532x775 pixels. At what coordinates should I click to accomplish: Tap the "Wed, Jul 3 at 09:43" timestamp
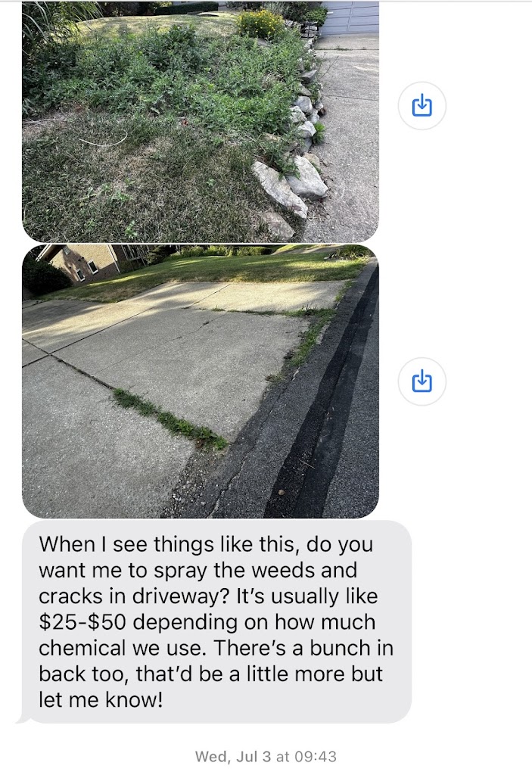266,756
